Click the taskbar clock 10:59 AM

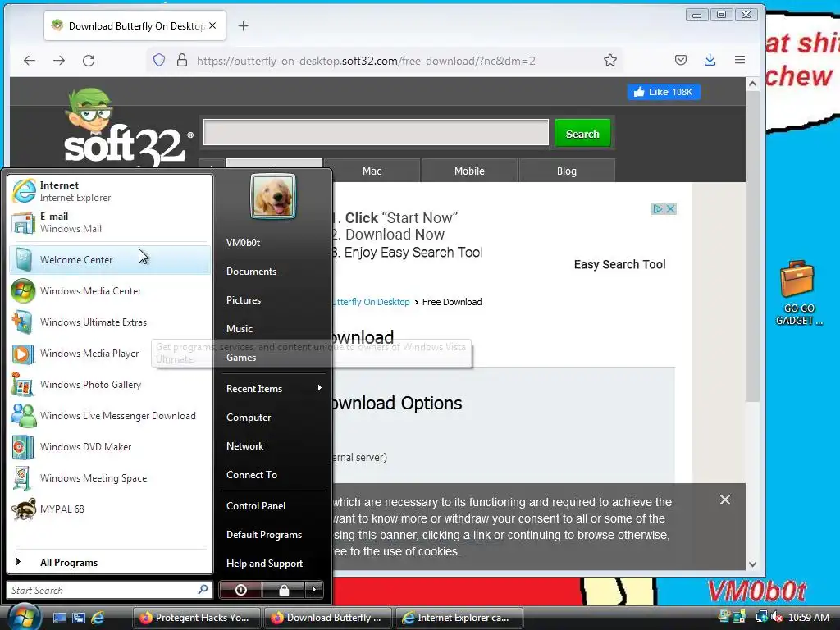[x=809, y=617]
